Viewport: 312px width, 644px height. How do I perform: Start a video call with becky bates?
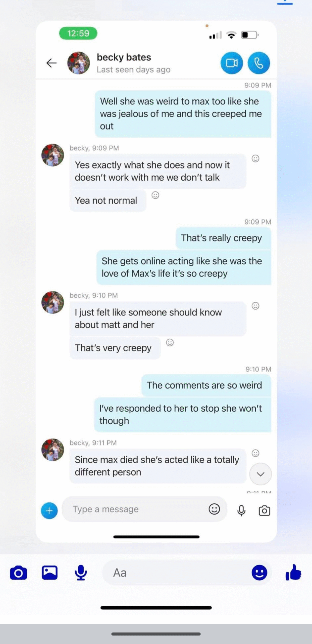[x=232, y=63]
